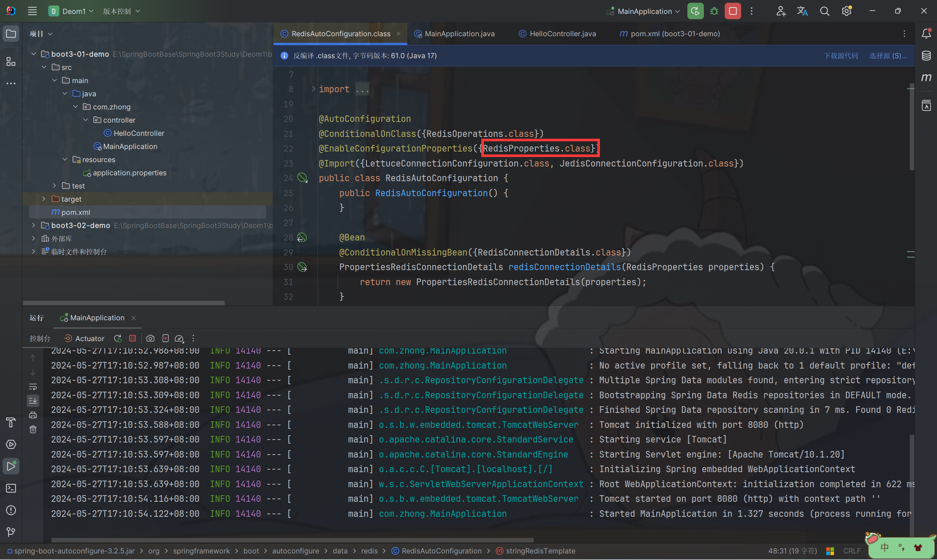Click gutter icon on line 24
This screenshot has width=937, height=560.
point(302,178)
